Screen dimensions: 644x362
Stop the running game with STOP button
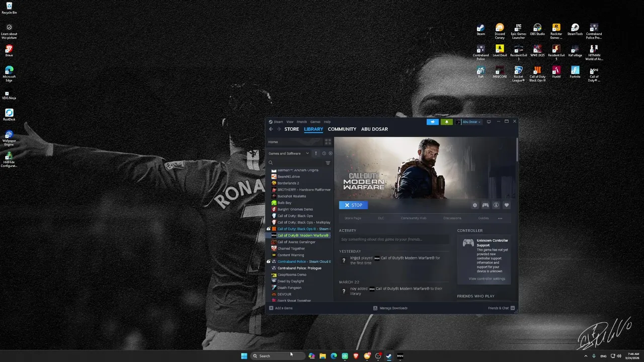[x=353, y=205]
